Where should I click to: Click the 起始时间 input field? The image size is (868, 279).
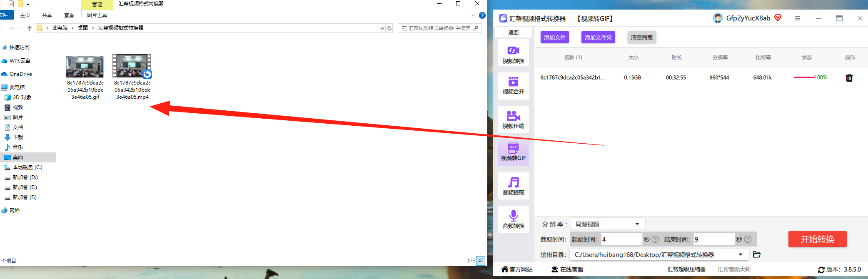pyautogui.click(x=621, y=239)
